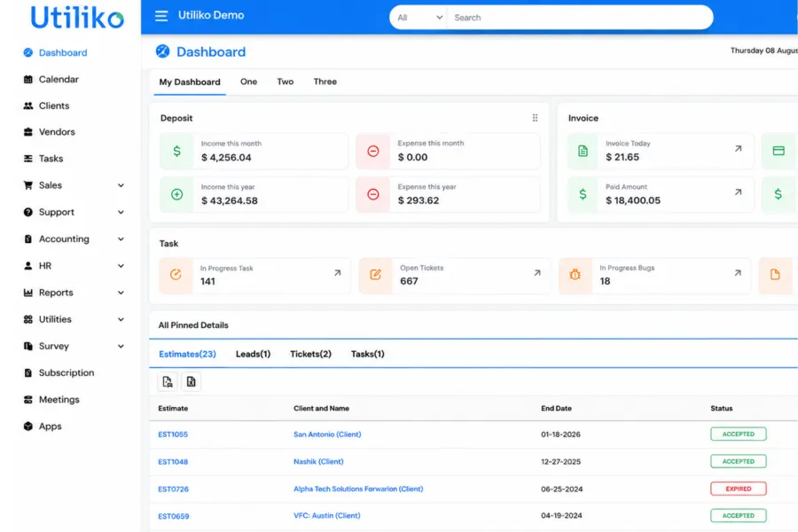Click the Paid Amount dollar icon
Screen dimensions: 798x532
point(583,194)
